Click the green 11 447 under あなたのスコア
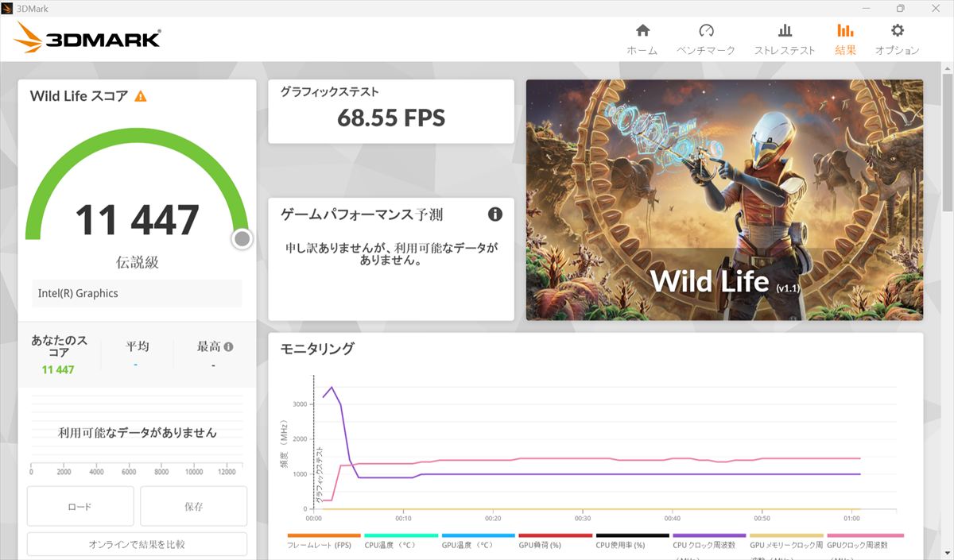This screenshot has height=560, width=954. 58,369
